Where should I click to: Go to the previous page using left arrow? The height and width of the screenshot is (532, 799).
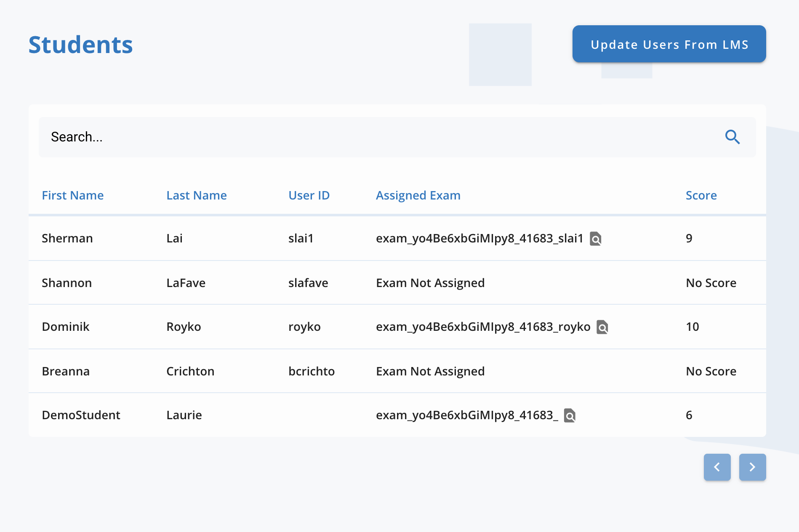(717, 467)
